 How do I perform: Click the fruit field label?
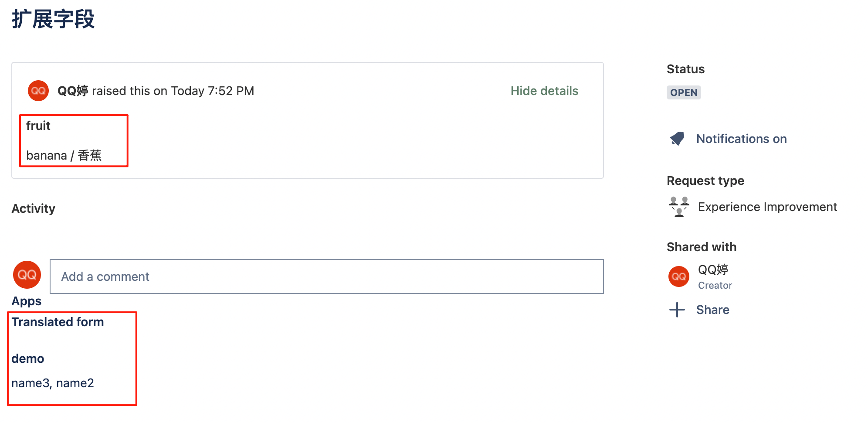[38, 126]
